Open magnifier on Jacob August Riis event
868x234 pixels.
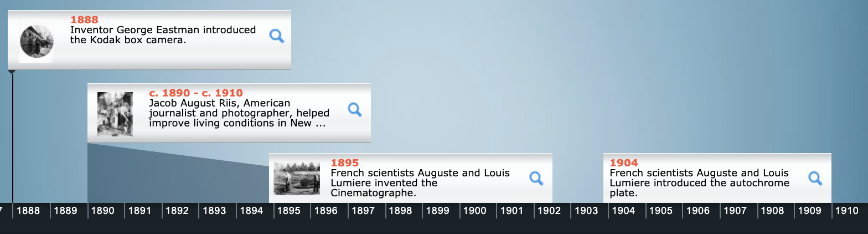(354, 109)
